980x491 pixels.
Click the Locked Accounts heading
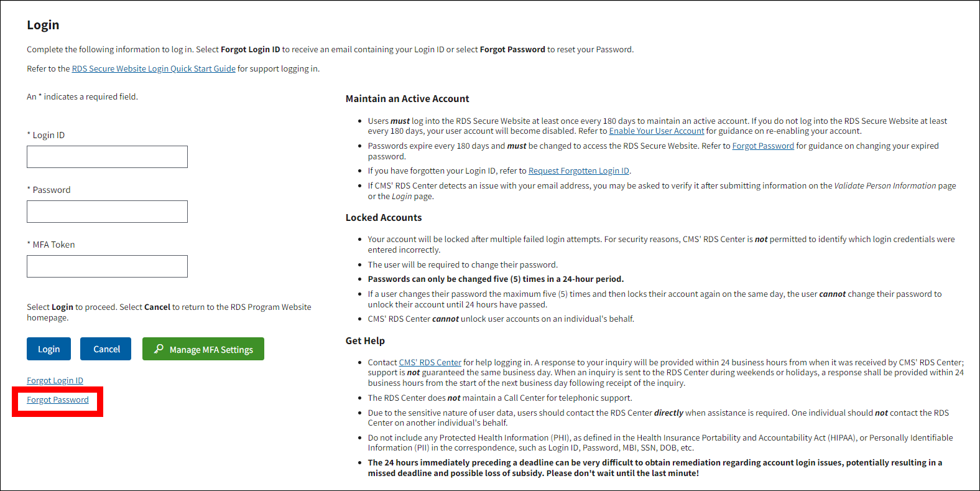point(384,218)
